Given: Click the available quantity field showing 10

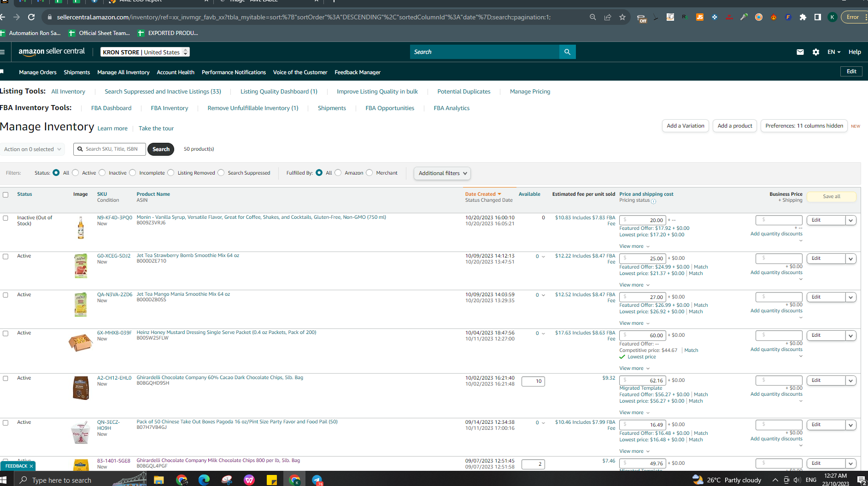Looking at the screenshot, I should point(533,381).
